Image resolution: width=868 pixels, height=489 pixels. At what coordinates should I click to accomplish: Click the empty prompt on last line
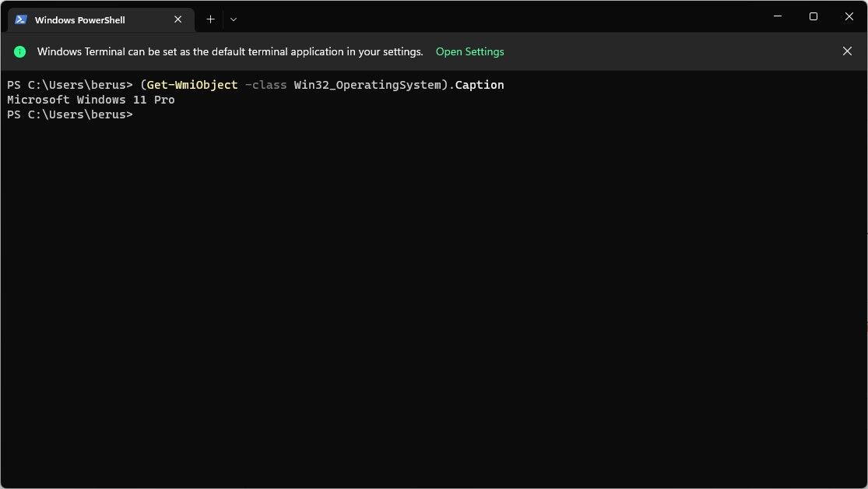70,114
